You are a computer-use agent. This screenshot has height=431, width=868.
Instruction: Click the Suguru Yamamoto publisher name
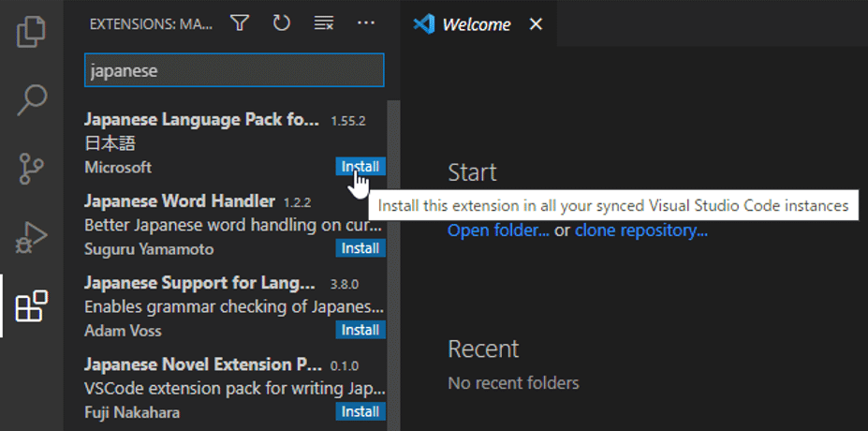tap(149, 249)
